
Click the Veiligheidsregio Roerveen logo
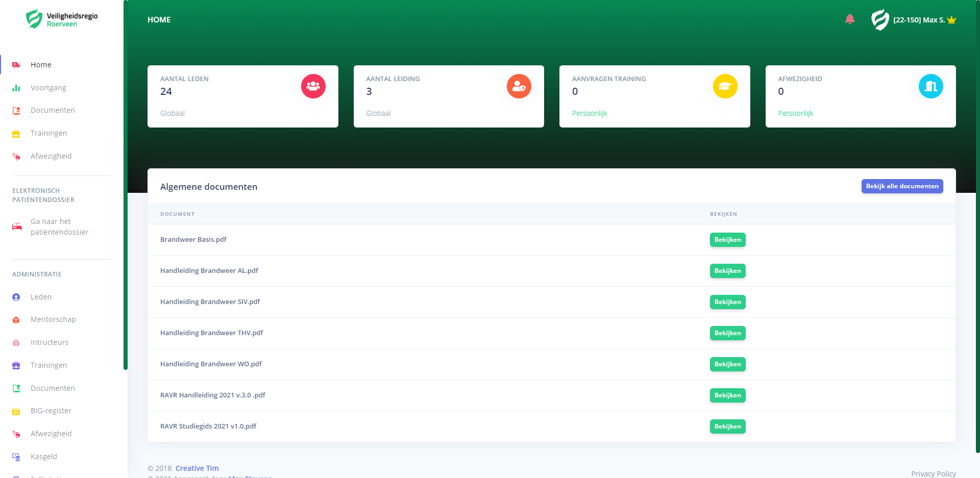(61, 19)
